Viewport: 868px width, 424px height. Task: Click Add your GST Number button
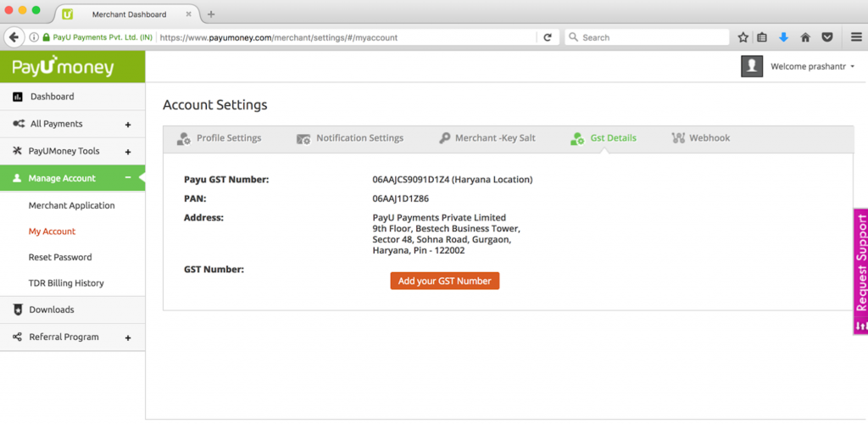coord(444,281)
